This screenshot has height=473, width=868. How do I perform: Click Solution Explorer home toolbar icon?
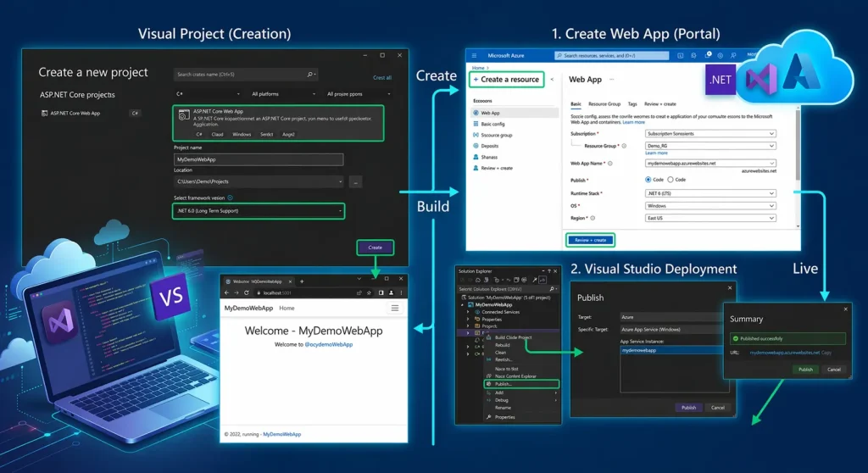[x=478, y=281]
